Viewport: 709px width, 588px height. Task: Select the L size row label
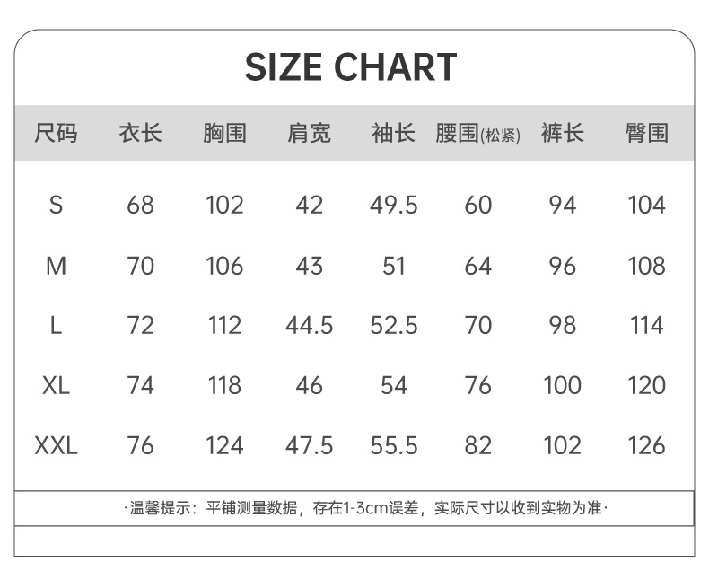[x=56, y=325]
